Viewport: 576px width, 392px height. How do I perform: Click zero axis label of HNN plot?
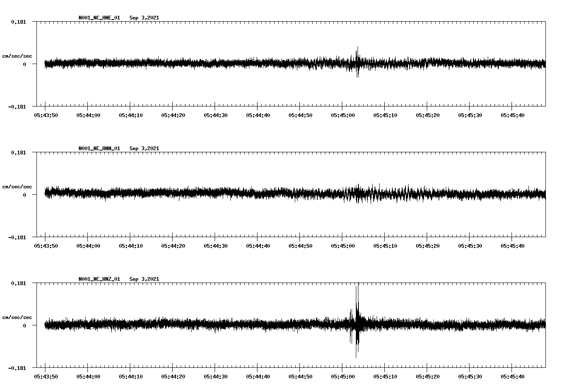coord(25,195)
